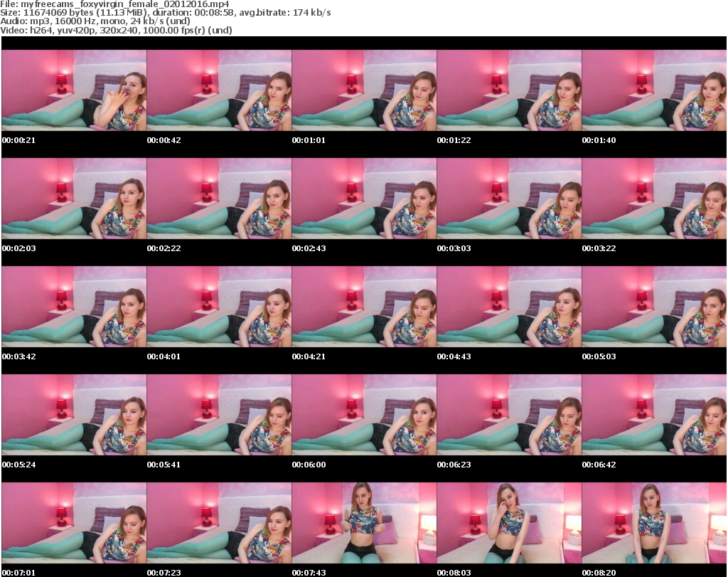728x577 pixels.
Task: Select the frame thumbnail above timestamp 00:01:22
Action: (x=509, y=90)
